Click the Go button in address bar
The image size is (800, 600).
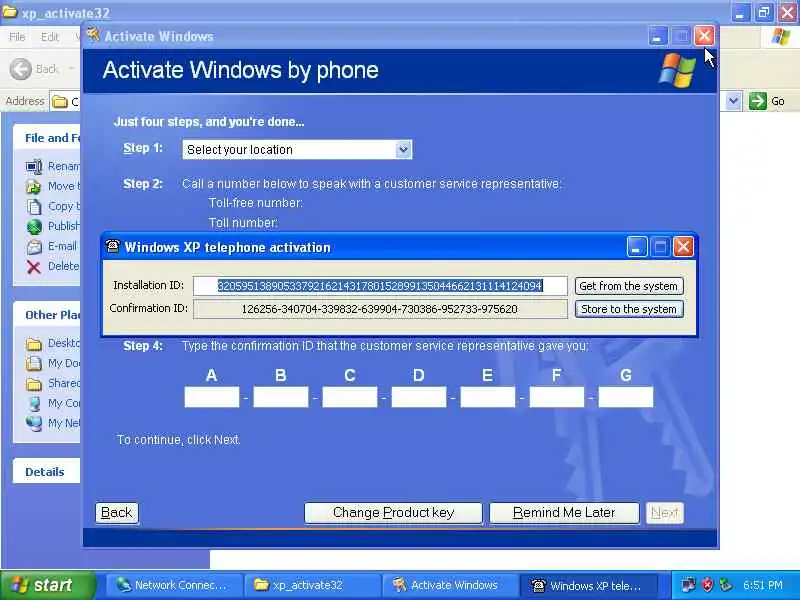767,101
